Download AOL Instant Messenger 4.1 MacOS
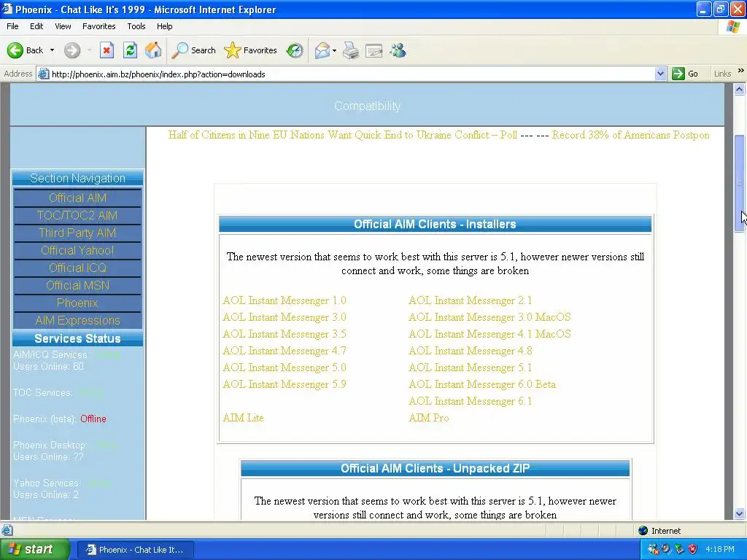 [489, 334]
